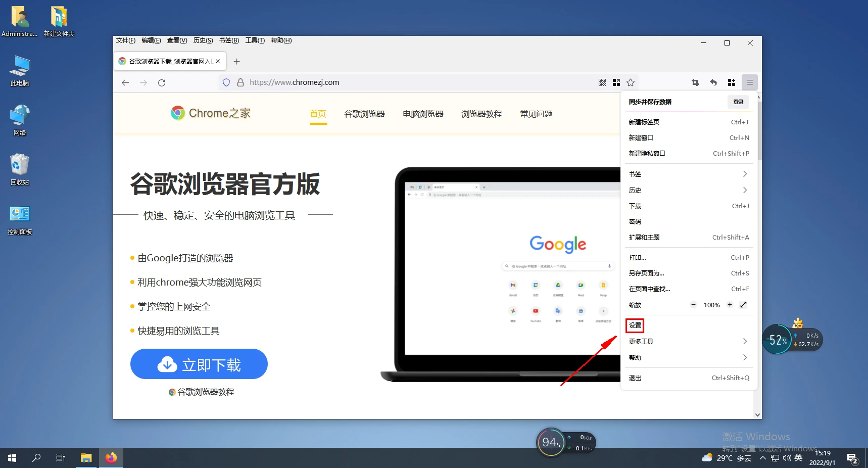Image resolution: width=868 pixels, height=468 pixels.
Task: Click the padlock site security icon
Action: tap(240, 82)
